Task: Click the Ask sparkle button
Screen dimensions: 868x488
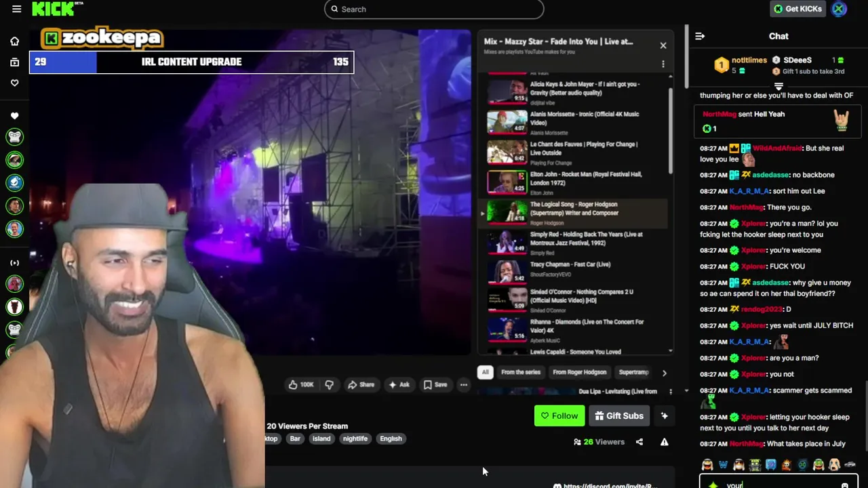Action: coord(399,384)
